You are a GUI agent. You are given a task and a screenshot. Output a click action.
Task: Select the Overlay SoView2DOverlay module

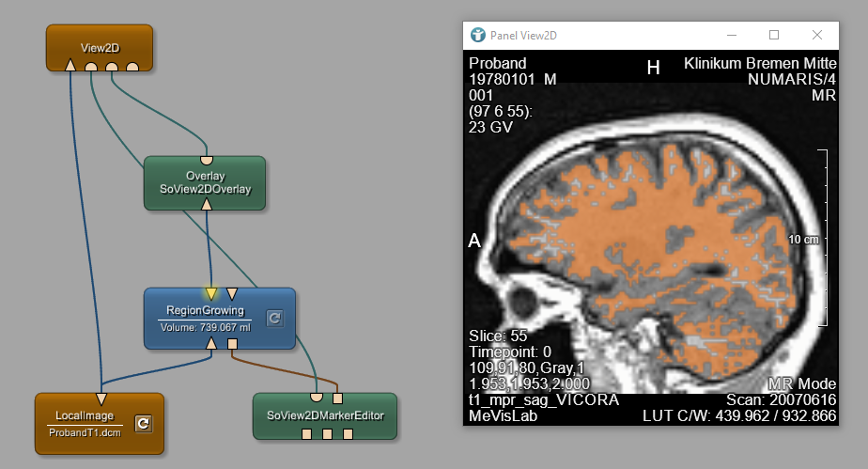205,184
